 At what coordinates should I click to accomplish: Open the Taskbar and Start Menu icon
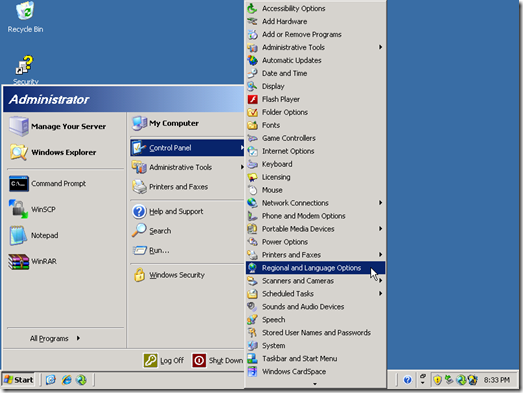[x=252, y=359]
